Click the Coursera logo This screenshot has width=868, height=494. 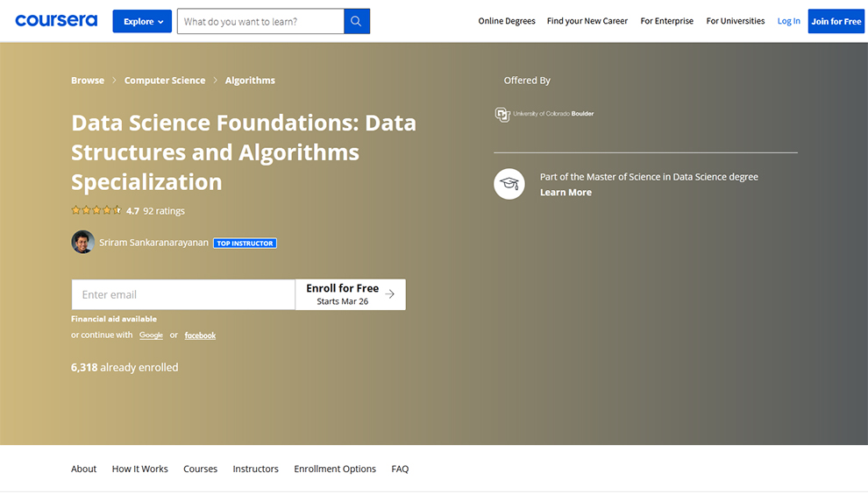click(56, 21)
